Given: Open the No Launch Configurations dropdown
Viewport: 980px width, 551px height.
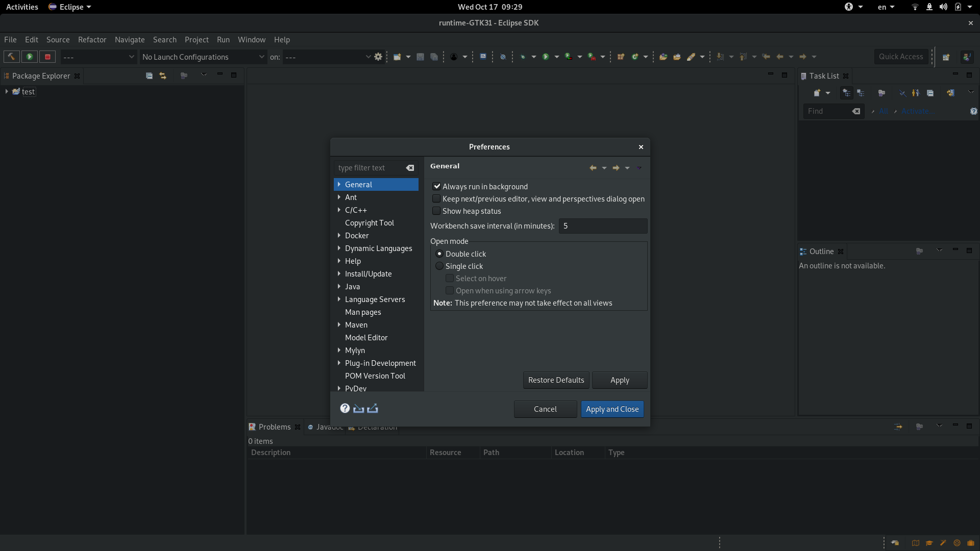Looking at the screenshot, I should pyautogui.click(x=203, y=57).
